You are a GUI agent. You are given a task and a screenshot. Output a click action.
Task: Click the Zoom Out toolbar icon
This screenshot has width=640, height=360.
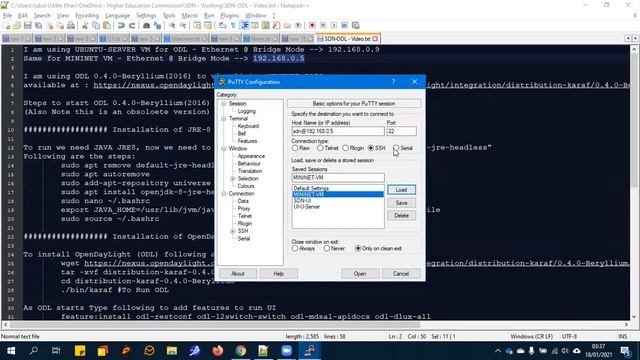click(182, 25)
